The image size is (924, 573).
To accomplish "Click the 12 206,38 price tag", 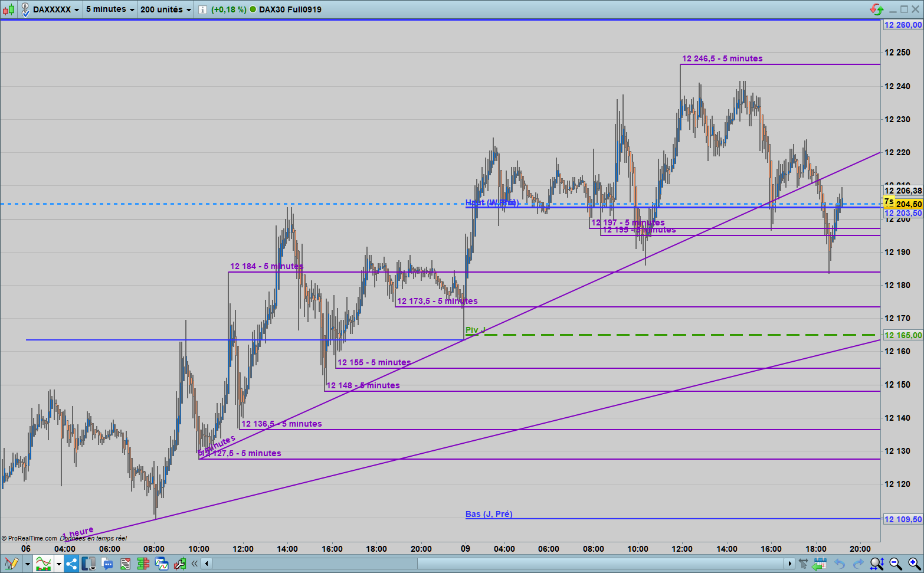I will [903, 191].
